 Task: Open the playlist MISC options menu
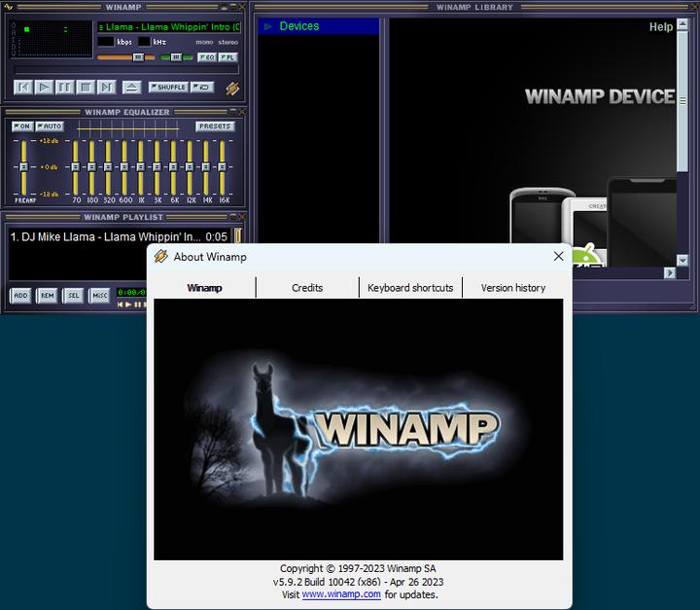coord(99,295)
